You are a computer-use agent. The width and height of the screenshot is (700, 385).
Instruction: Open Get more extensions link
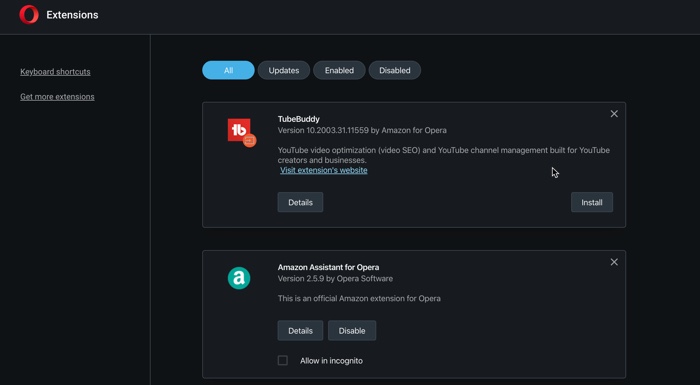pyautogui.click(x=57, y=96)
